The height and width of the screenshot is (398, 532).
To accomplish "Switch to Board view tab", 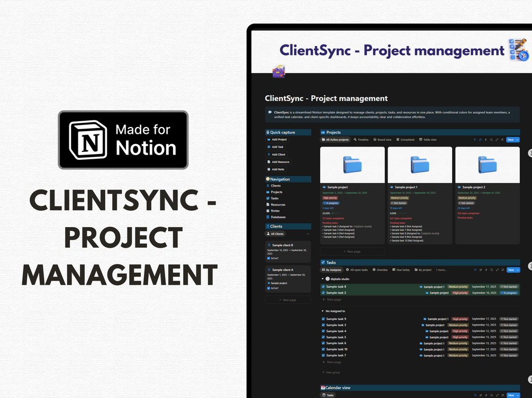I will (382, 140).
